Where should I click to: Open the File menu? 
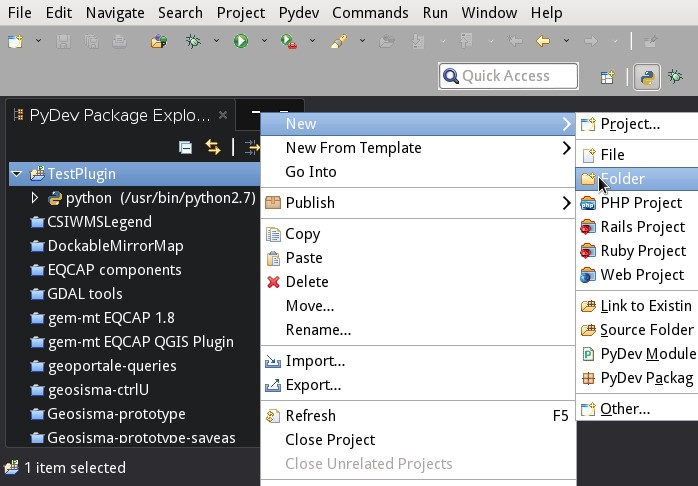coord(20,13)
